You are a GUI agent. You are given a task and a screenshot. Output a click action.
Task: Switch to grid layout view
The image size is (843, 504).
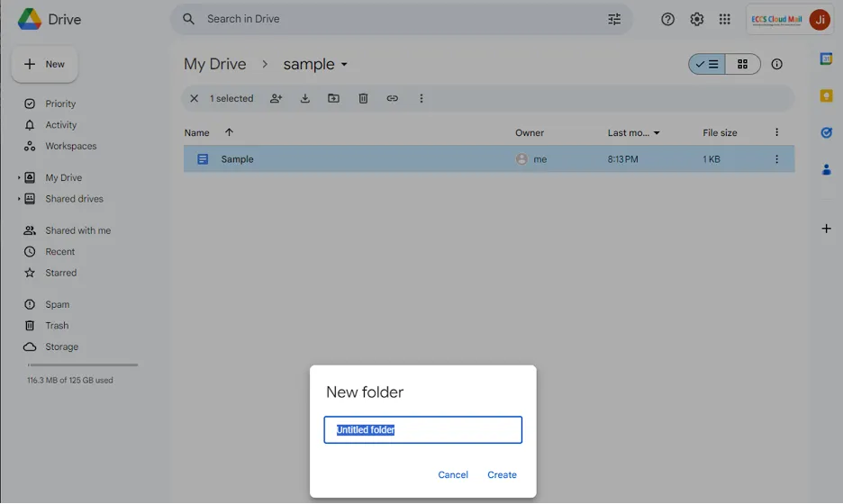[742, 64]
